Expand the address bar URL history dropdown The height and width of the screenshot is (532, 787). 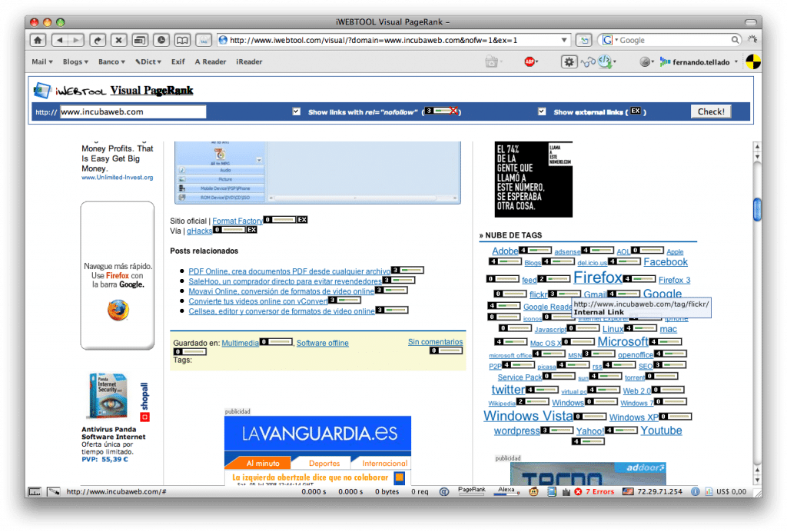[564, 40]
